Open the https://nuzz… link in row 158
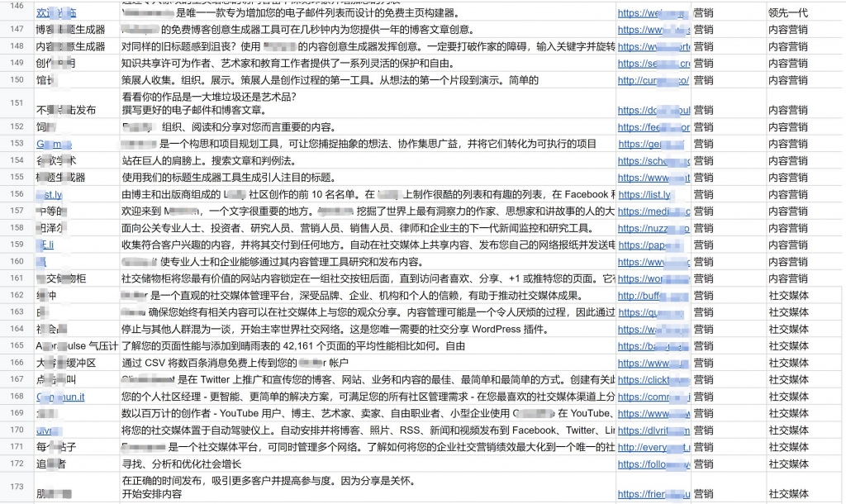Image resolution: width=846 pixels, height=504 pixels. (x=654, y=228)
